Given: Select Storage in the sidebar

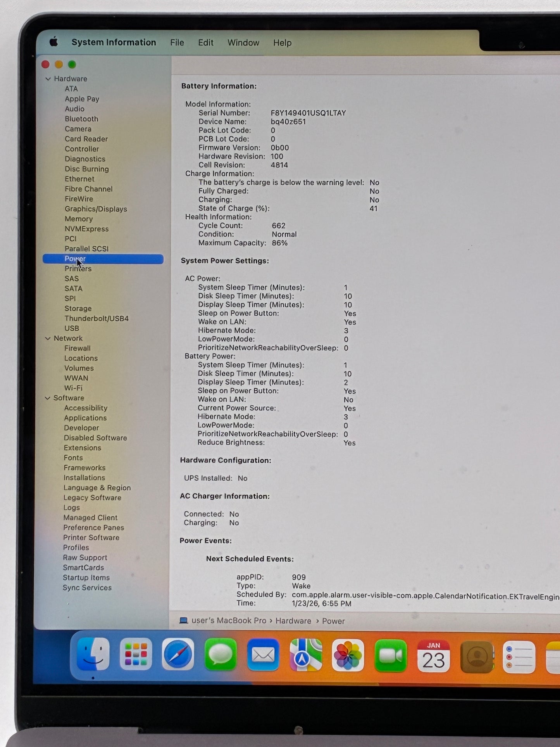Looking at the screenshot, I should [78, 309].
